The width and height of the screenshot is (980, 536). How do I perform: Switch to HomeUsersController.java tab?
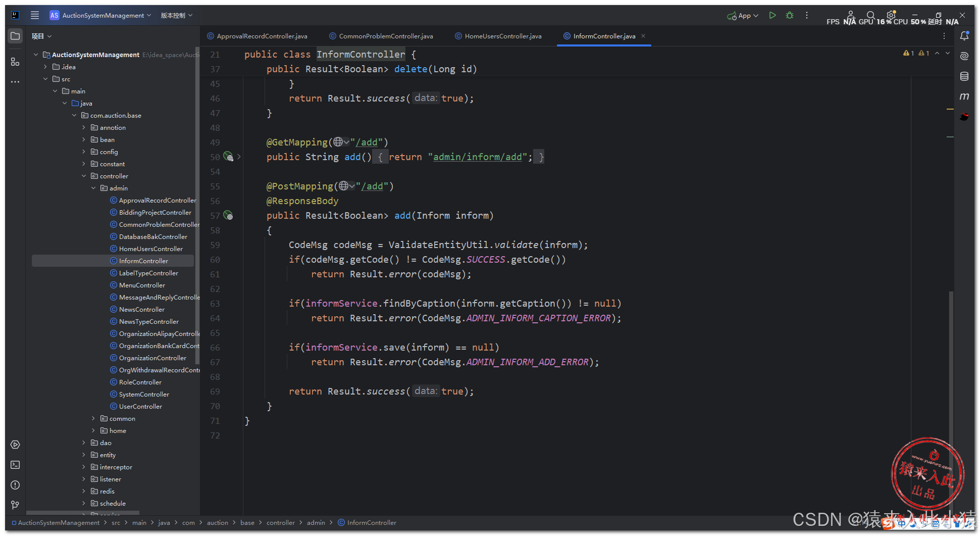[x=498, y=36]
